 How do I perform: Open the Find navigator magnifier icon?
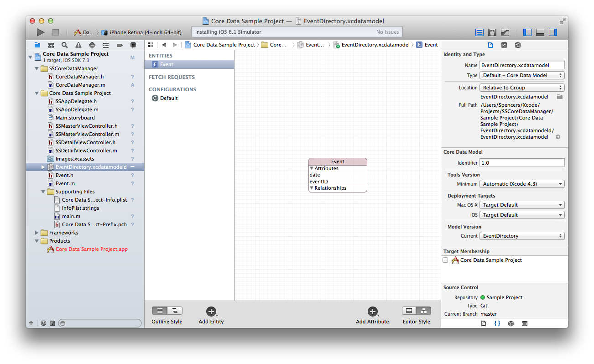[65, 45]
